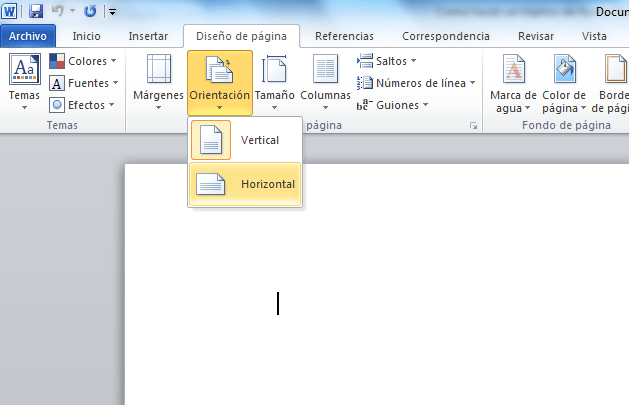Click the Efectos circle icon

click(x=57, y=105)
